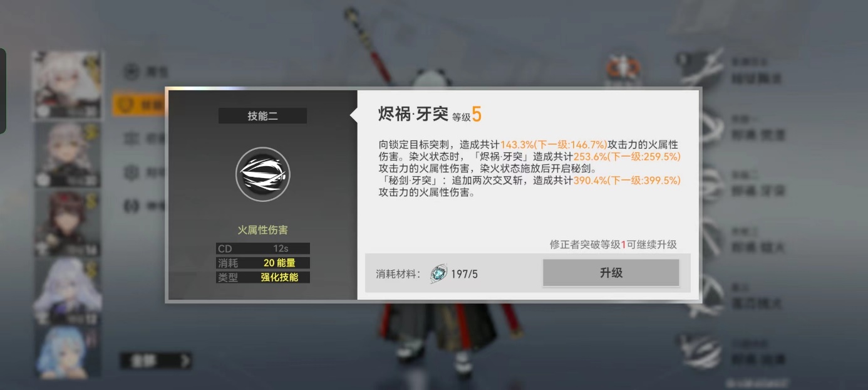Select the white-haired red-eyed character portrait

[x=67, y=85]
